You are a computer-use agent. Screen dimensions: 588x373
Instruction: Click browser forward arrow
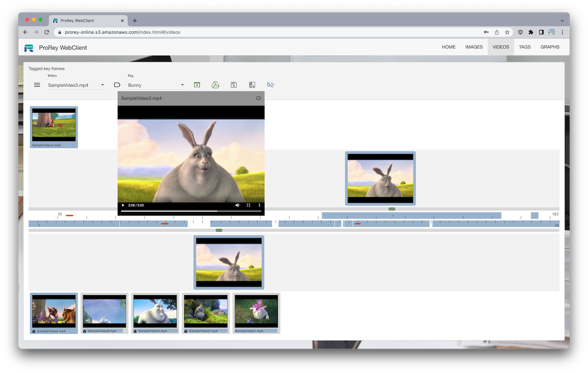(x=36, y=32)
